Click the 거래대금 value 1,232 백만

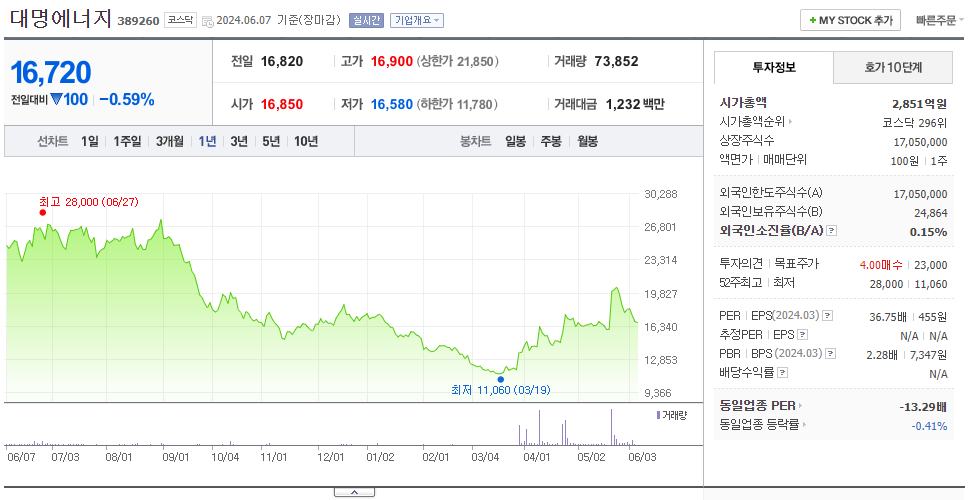635,104
